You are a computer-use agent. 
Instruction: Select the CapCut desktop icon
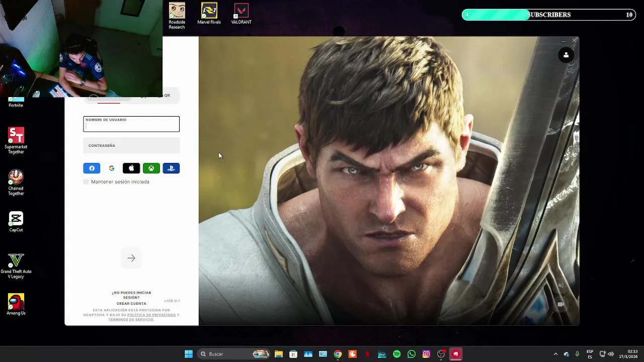coord(16,222)
